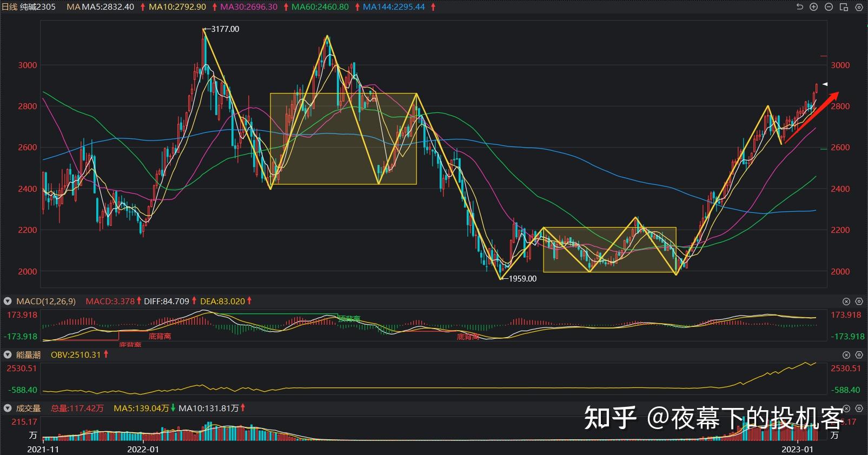Click the DIFF:84.709 readout
868x455 pixels.
click(167, 302)
